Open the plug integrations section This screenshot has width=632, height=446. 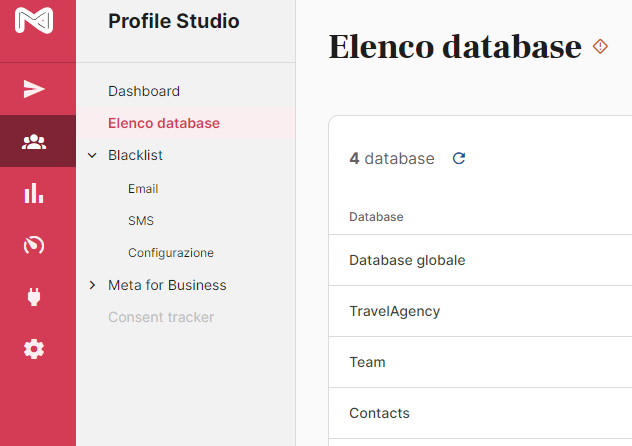tap(34, 297)
